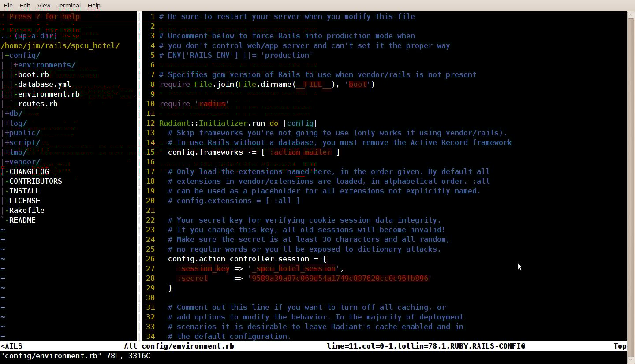
Task: Open the CHANGELOG file
Action: pyautogui.click(x=29, y=171)
